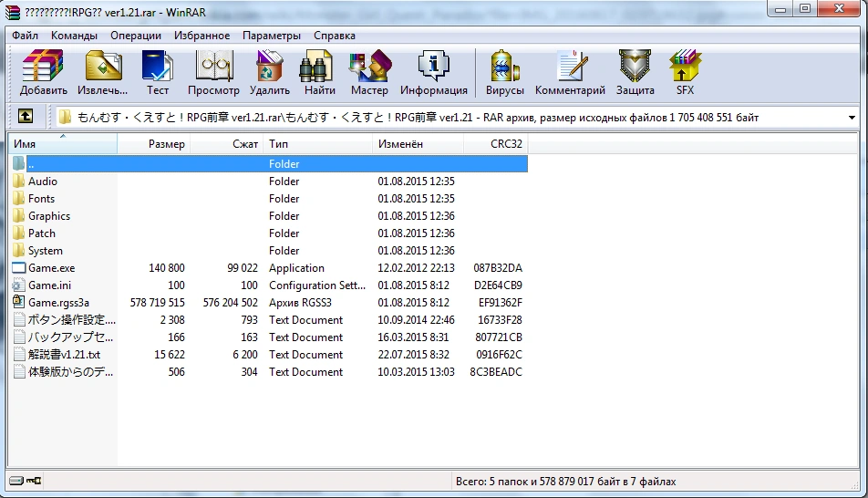Open the Файл menu
The height and width of the screenshot is (498, 868).
click(x=25, y=36)
